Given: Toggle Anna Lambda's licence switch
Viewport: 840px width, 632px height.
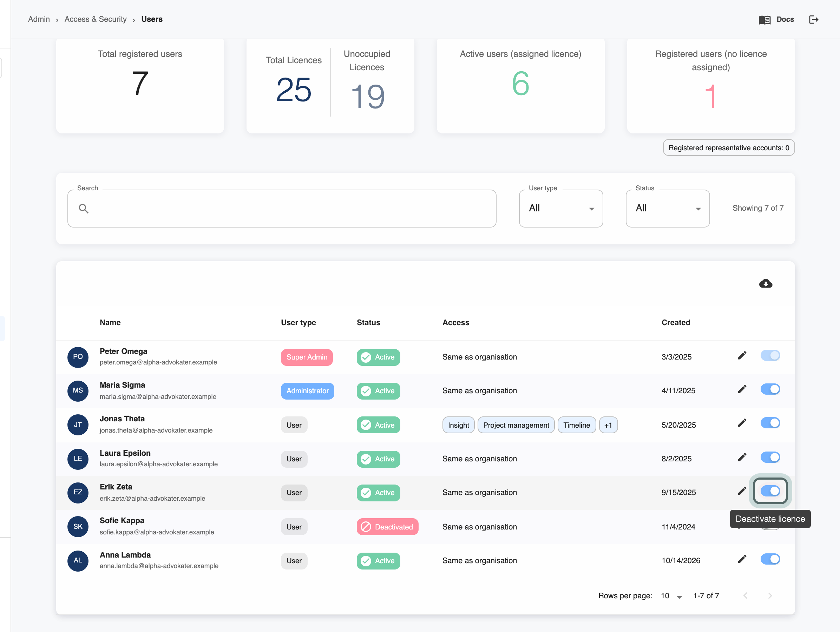Looking at the screenshot, I should [770, 559].
